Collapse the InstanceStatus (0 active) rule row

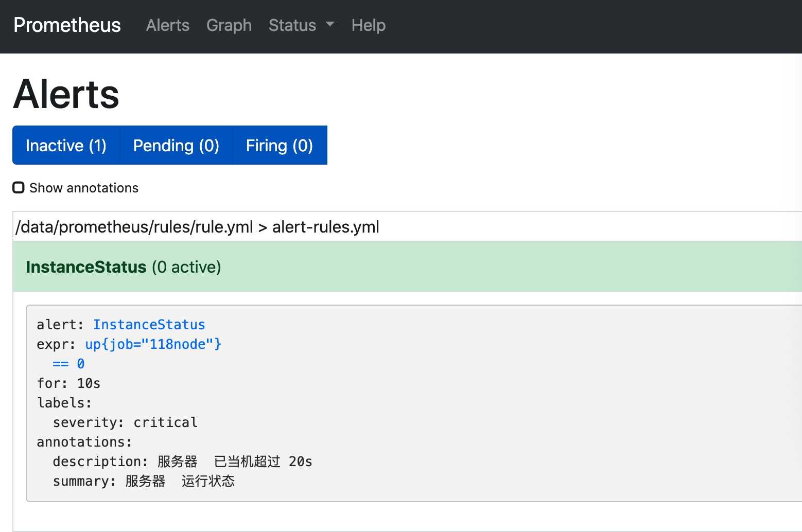(407, 267)
